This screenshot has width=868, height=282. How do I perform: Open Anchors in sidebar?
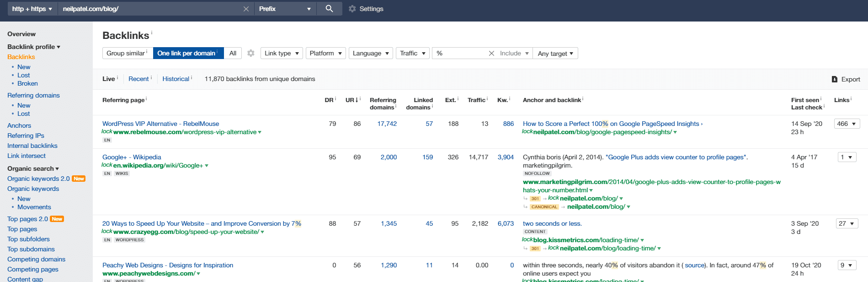[x=19, y=125]
